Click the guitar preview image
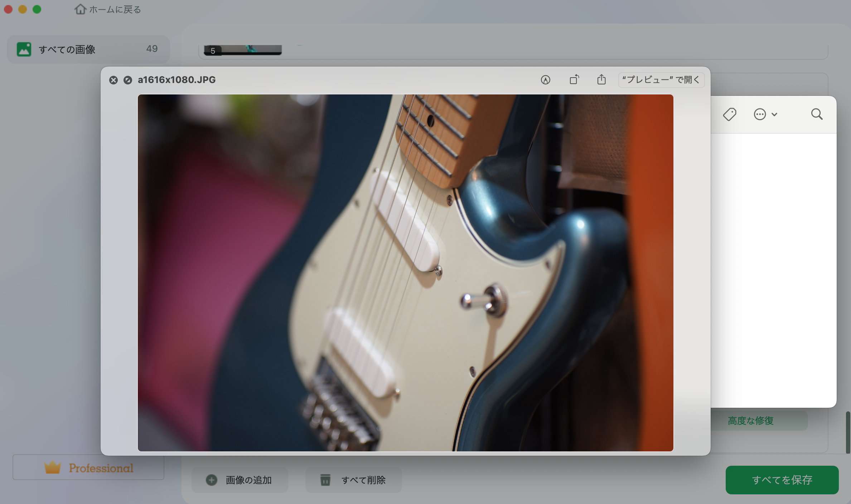Screen dimensions: 851x504 coord(405,273)
